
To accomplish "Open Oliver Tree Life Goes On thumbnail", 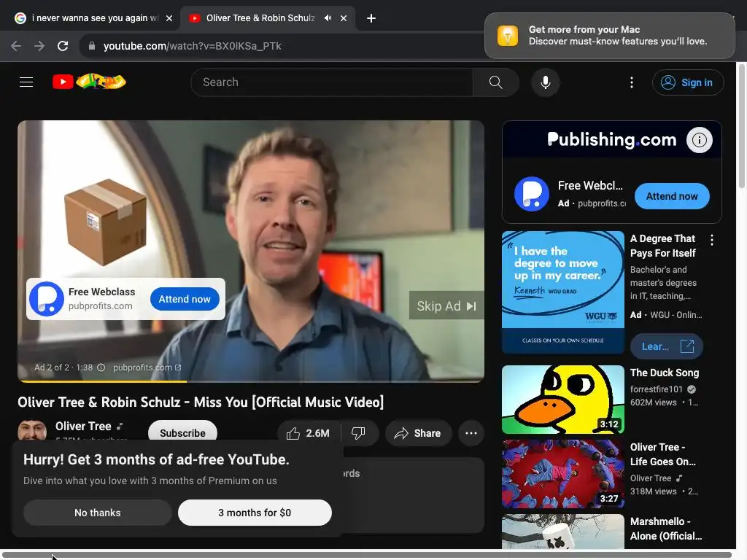I will [562, 474].
